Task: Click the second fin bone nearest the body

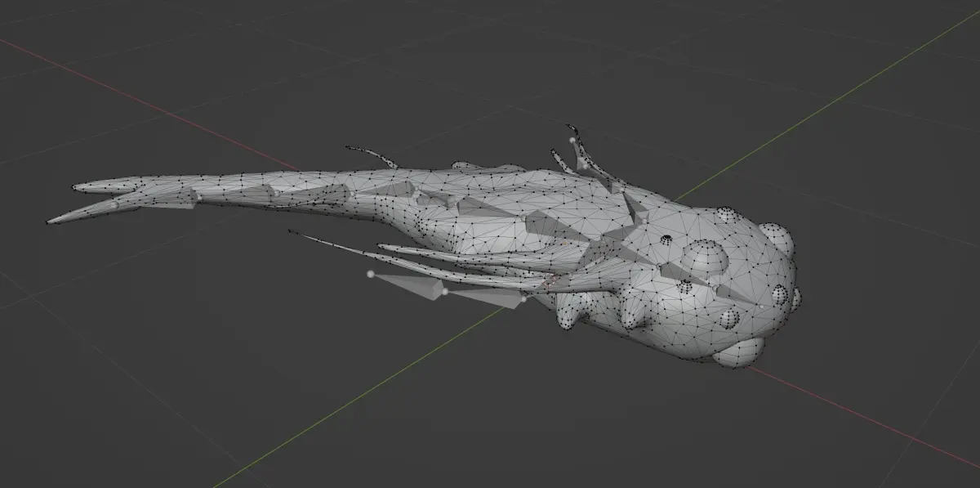Action: tap(485, 299)
